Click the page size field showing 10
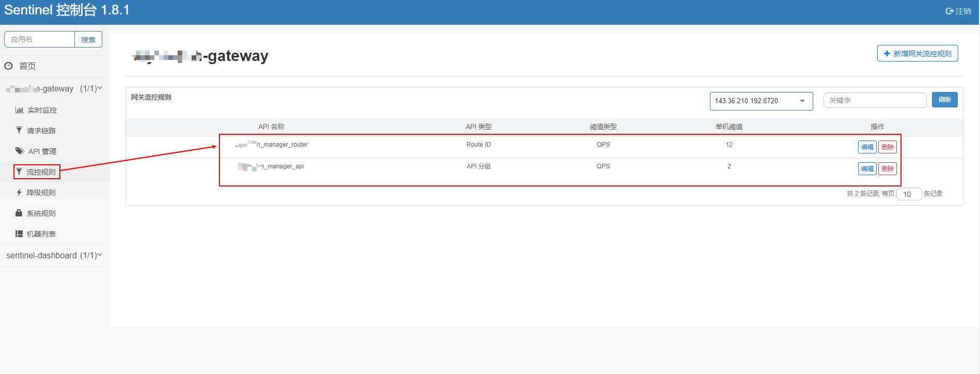 click(909, 194)
